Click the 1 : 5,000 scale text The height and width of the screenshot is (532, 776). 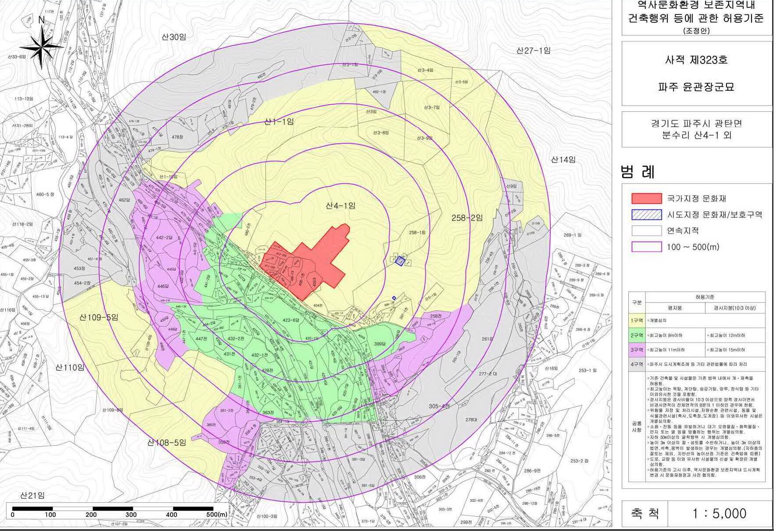tap(719, 514)
